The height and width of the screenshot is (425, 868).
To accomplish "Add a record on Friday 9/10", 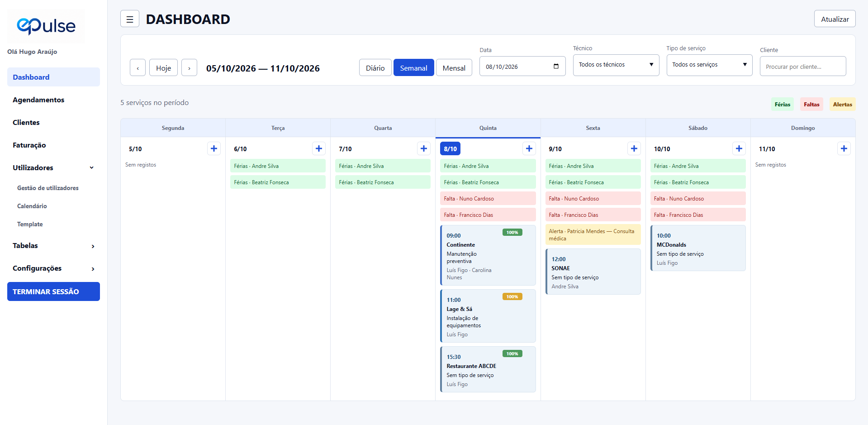I will tap(634, 148).
